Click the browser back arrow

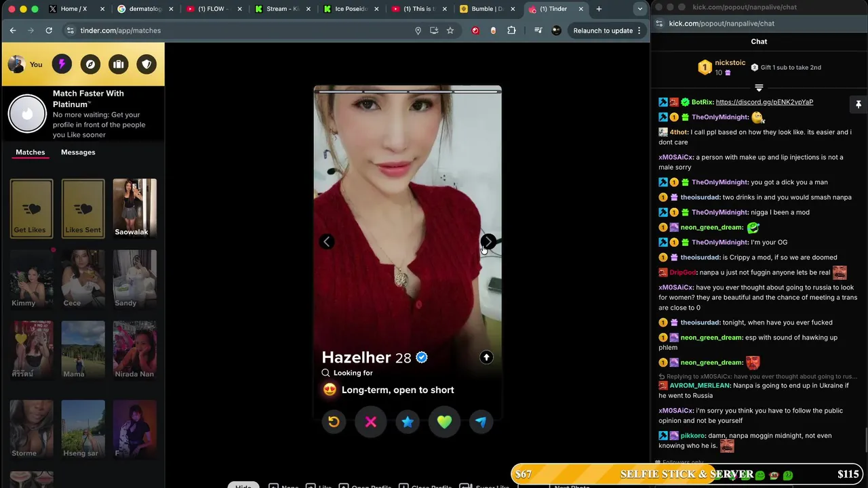click(x=13, y=30)
